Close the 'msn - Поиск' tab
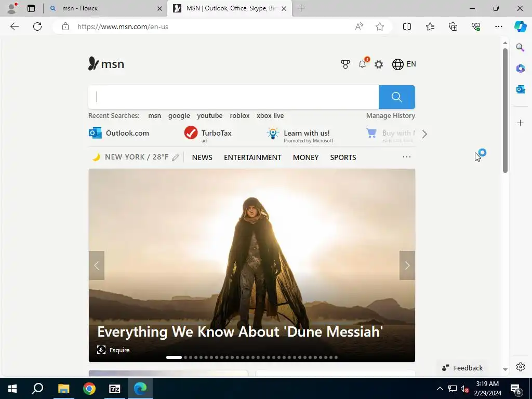The height and width of the screenshot is (399, 532). [159, 8]
